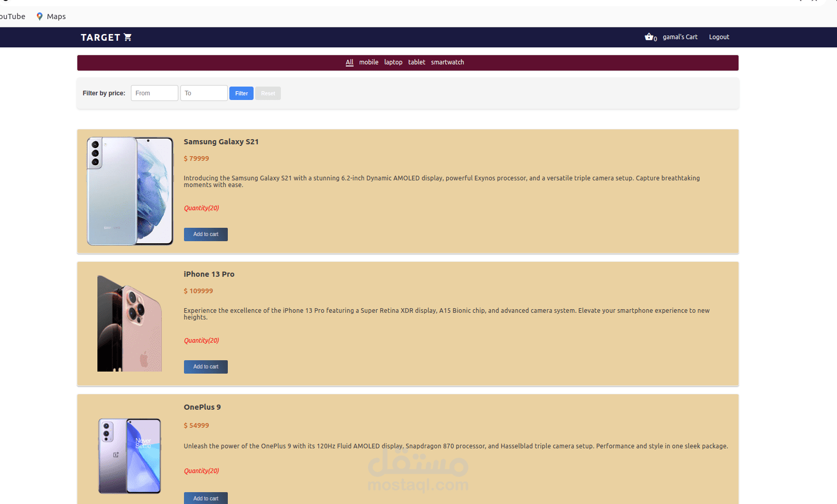Image resolution: width=837 pixels, height=504 pixels.
Task: Apply the price Filter button
Action: point(241,93)
